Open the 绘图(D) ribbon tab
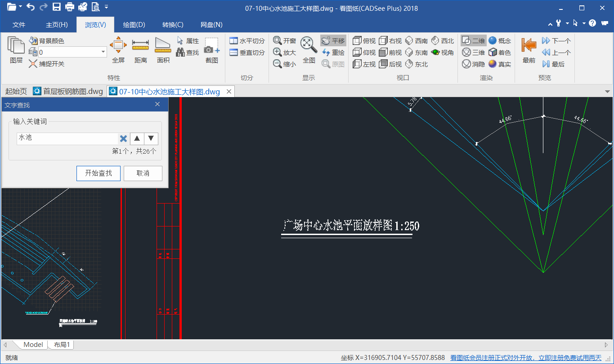 (x=134, y=25)
